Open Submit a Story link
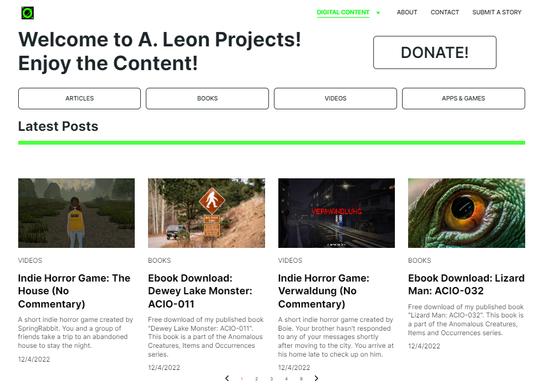This screenshot has height=392, width=539. (x=496, y=12)
